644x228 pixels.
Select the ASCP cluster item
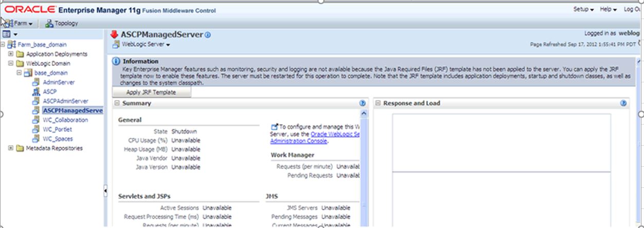click(x=50, y=92)
